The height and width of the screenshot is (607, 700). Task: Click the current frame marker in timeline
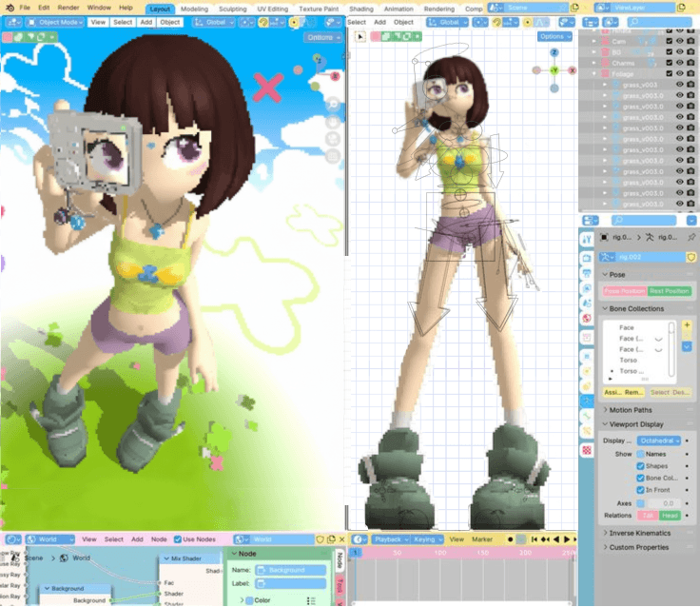pos(356,553)
